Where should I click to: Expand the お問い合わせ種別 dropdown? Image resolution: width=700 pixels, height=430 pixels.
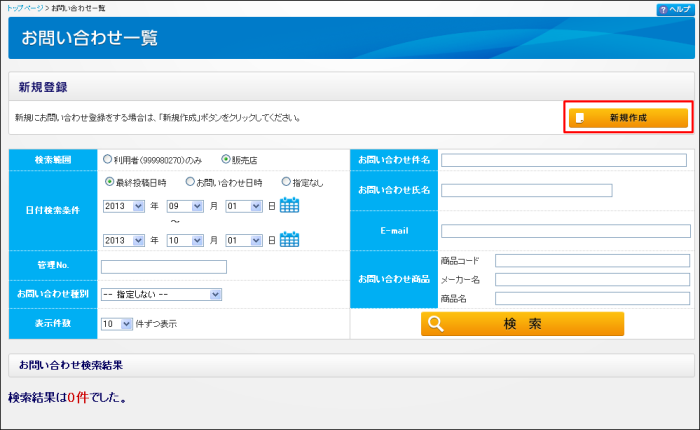pos(161,294)
